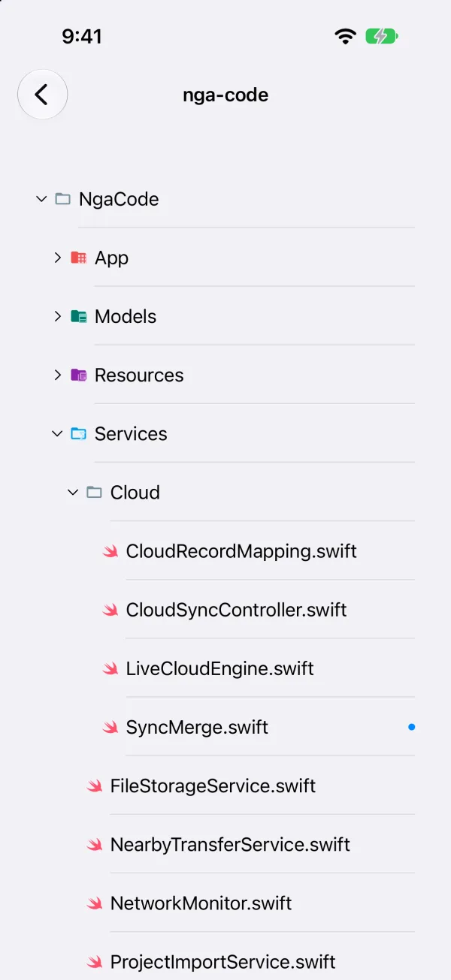
Task: Collapse the Cloud subfolder chevron
Action: coord(73,492)
